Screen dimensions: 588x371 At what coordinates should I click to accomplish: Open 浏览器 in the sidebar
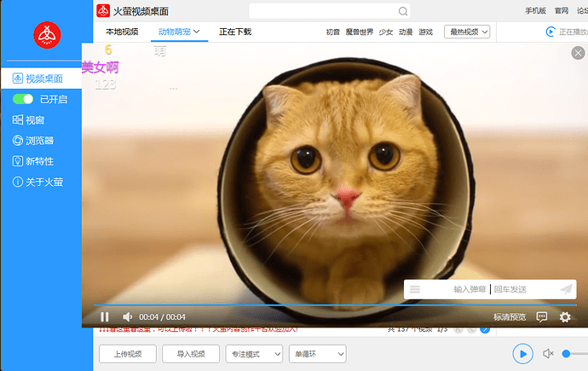point(33,141)
